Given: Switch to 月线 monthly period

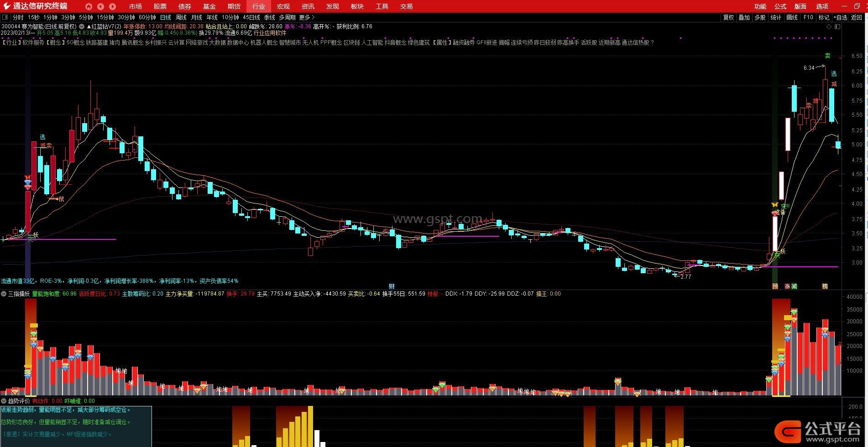Looking at the screenshot, I should click(197, 17).
